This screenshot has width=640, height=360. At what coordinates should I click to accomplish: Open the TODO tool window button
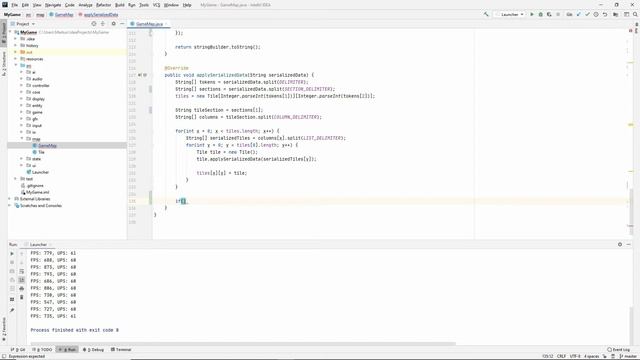click(x=42, y=350)
